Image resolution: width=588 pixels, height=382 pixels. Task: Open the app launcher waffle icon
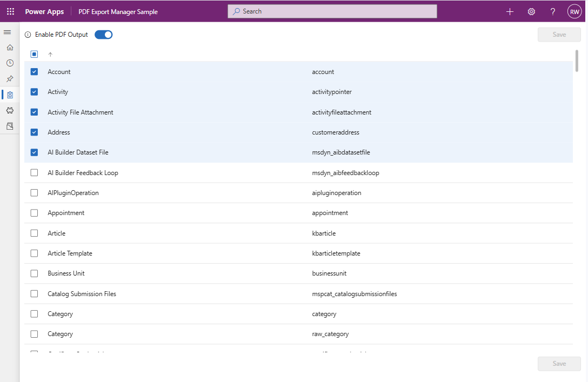(10, 12)
